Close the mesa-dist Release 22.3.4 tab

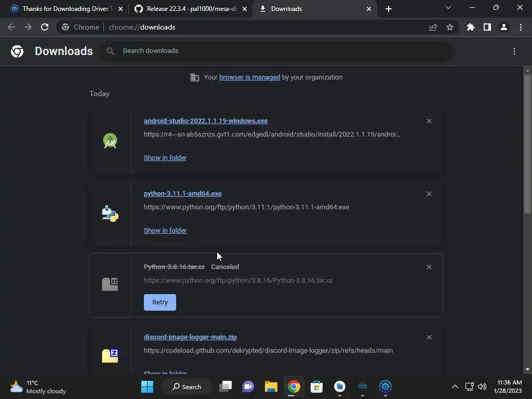[245, 9]
